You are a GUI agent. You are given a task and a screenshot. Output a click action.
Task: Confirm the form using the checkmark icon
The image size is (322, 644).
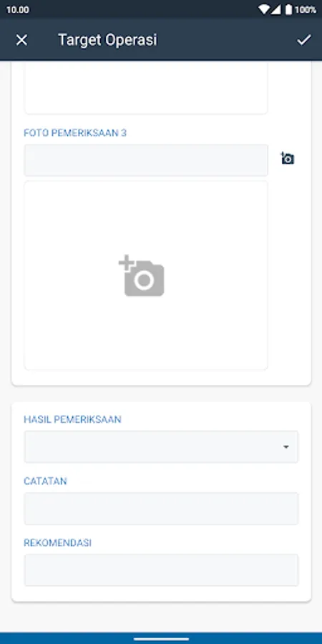pyautogui.click(x=304, y=40)
